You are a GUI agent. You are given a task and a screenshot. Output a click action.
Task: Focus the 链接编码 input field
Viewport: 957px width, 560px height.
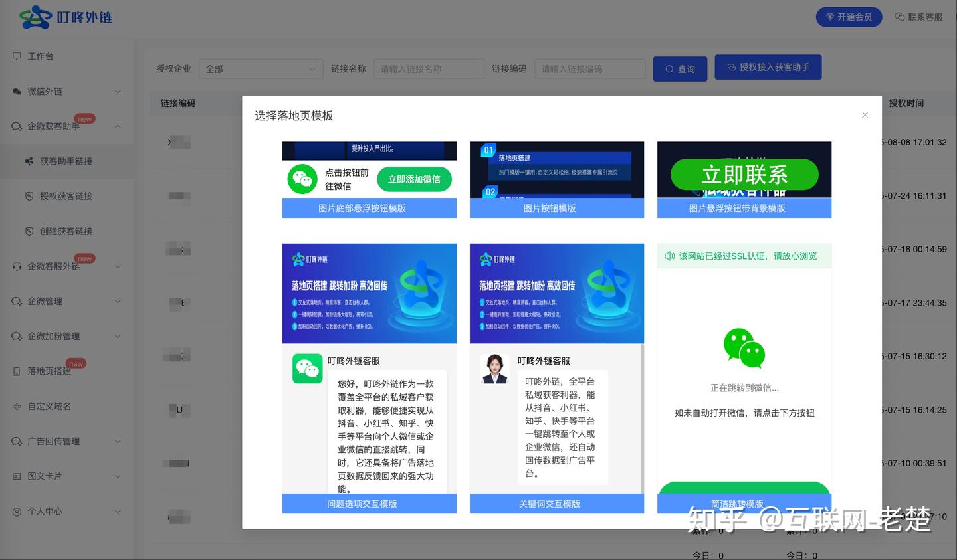click(589, 69)
